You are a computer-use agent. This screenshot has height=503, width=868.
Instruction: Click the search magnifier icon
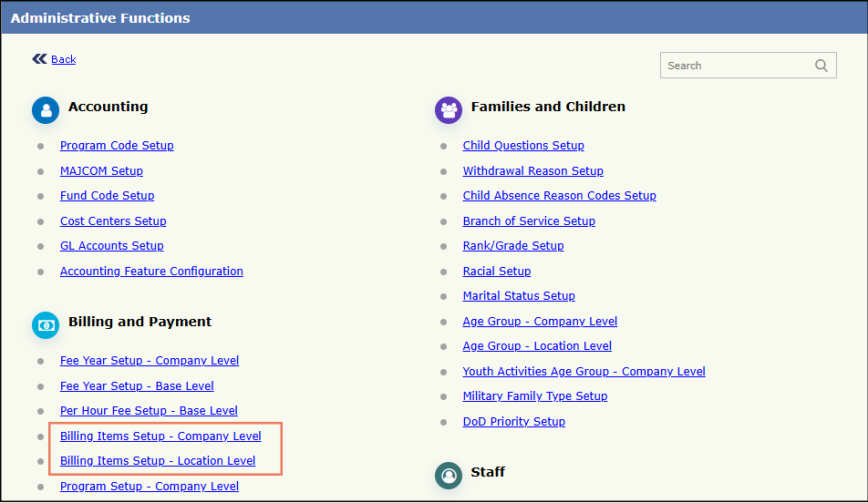821,66
